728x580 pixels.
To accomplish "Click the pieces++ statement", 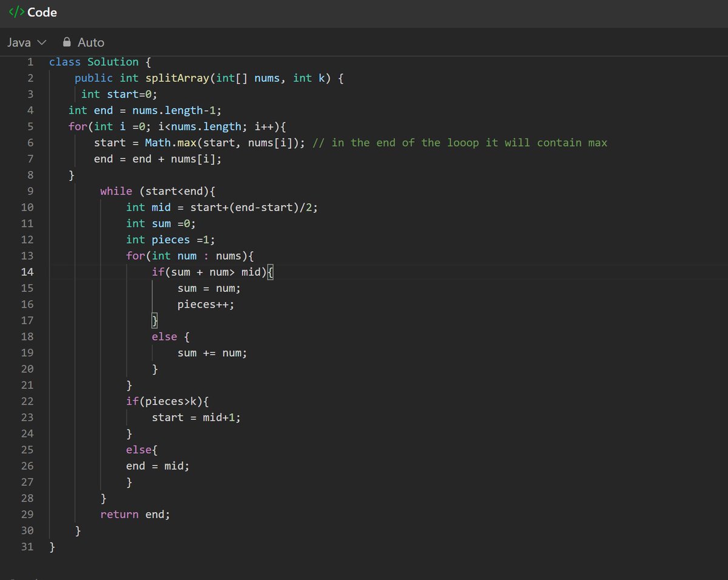I will tap(206, 305).
